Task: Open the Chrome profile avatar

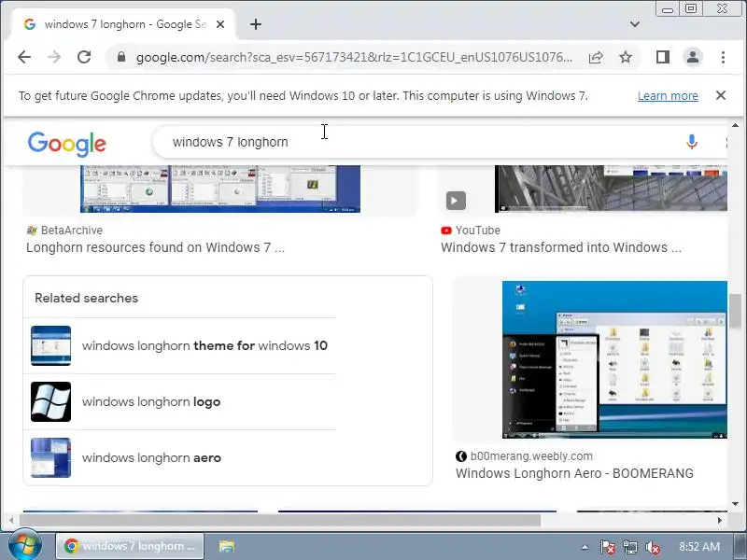Action: pos(693,57)
